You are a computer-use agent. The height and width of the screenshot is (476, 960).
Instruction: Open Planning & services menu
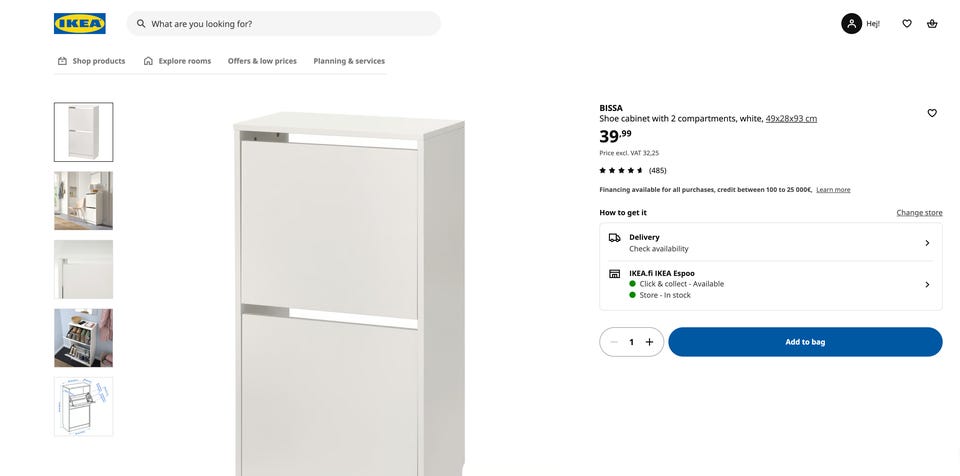point(349,61)
